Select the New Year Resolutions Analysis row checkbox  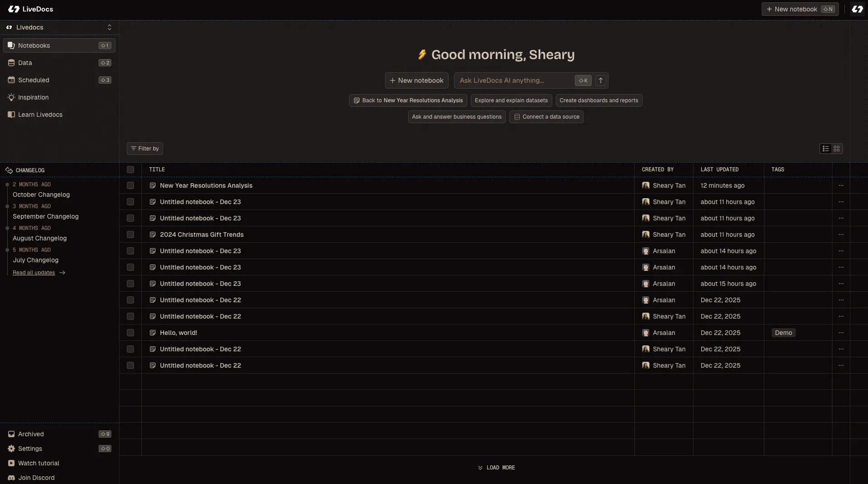[x=130, y=185]
